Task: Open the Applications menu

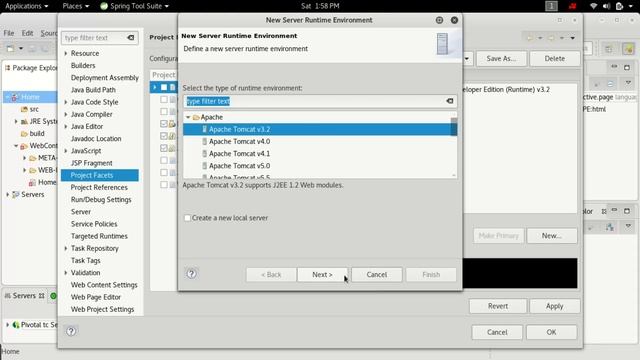Action: tap(27, 6)
